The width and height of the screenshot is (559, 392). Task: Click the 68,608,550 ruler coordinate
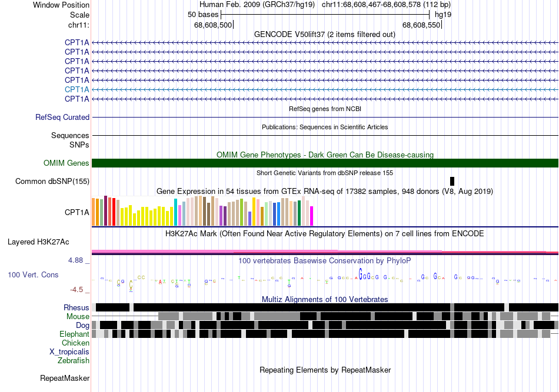[x=421, y=25]
